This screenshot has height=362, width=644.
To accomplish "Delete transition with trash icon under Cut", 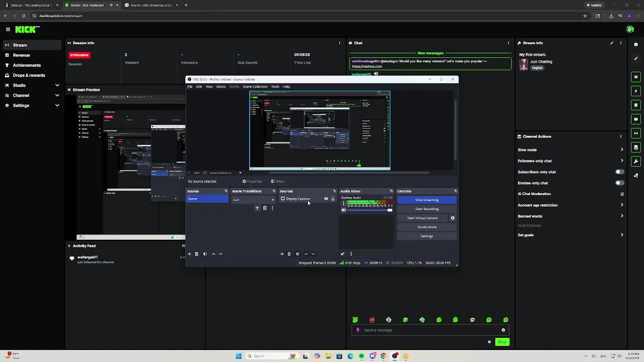I will (x=265, y=208).
